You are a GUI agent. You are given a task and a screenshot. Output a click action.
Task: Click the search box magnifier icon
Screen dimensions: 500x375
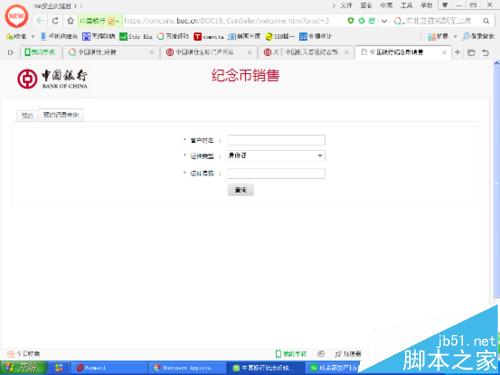[486, 21]
